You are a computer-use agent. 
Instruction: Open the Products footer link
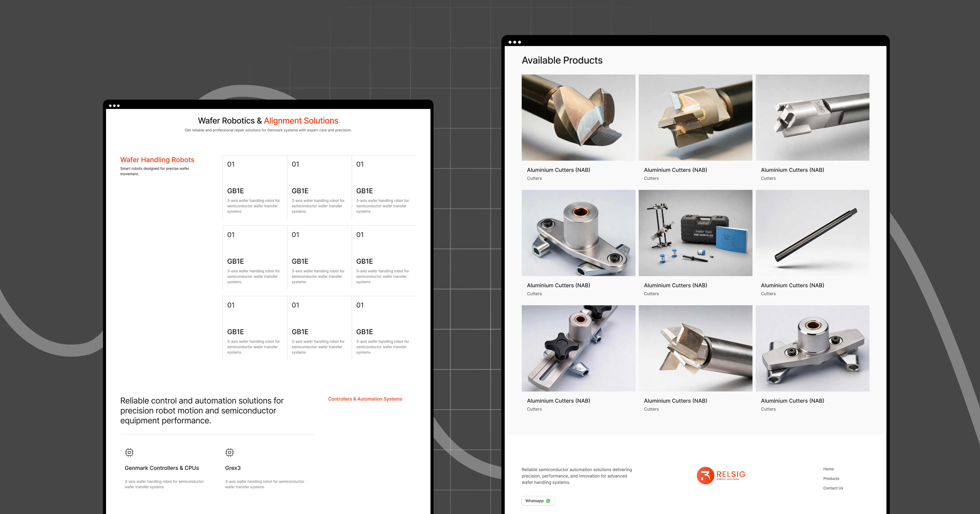tap(831, 479)
